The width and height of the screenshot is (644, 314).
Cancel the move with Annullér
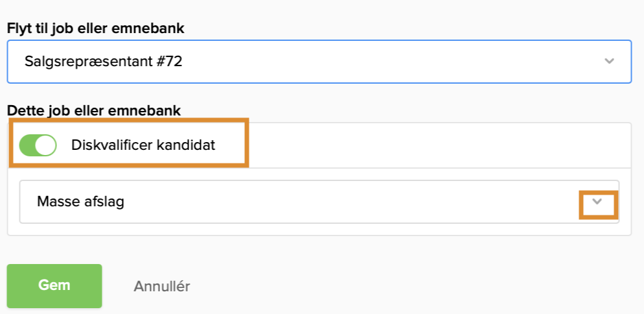tap(162, 286)
